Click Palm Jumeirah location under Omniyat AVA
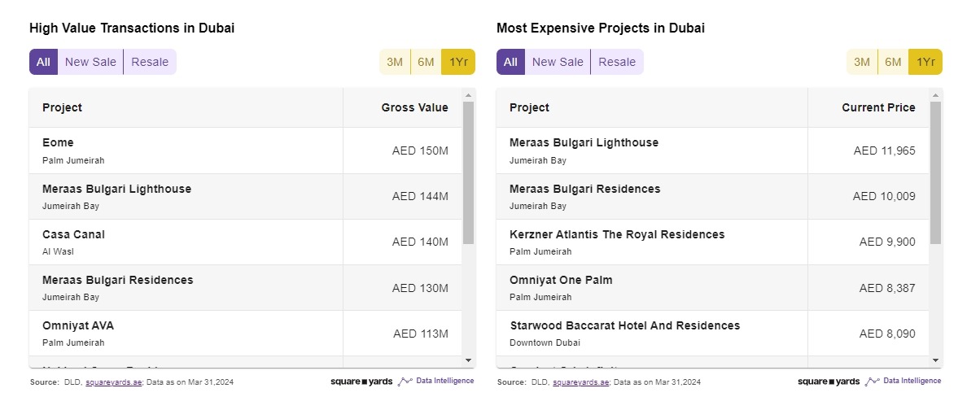Screen dimensions: 980x410 (73, 342)
